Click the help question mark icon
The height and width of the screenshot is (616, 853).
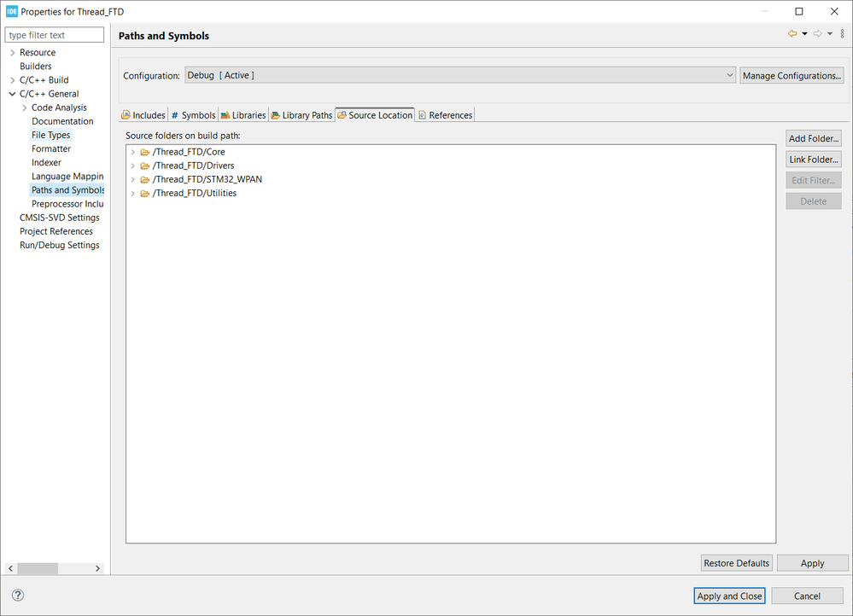pos(18,596)
